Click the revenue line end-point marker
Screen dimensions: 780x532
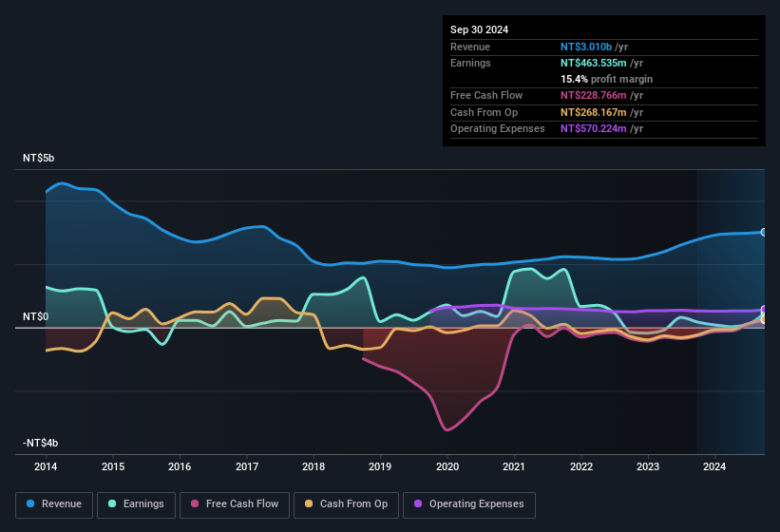(x=763, y=232)
